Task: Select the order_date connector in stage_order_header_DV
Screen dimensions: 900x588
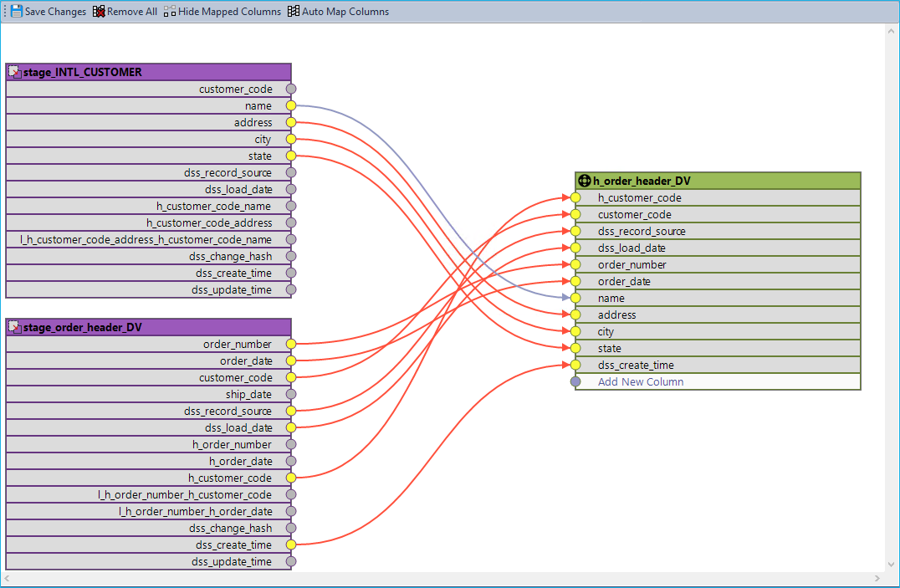Action: pyautogui.click(x=291, y=360)
